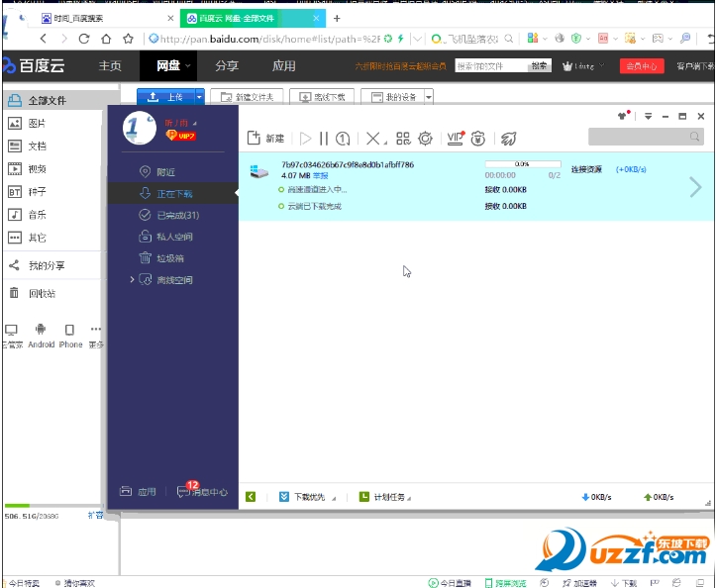The width and height of the screenshot is (717, 588).
Task: Open 计划任务 dropdown in status bar
Action: tap(385, 497)
